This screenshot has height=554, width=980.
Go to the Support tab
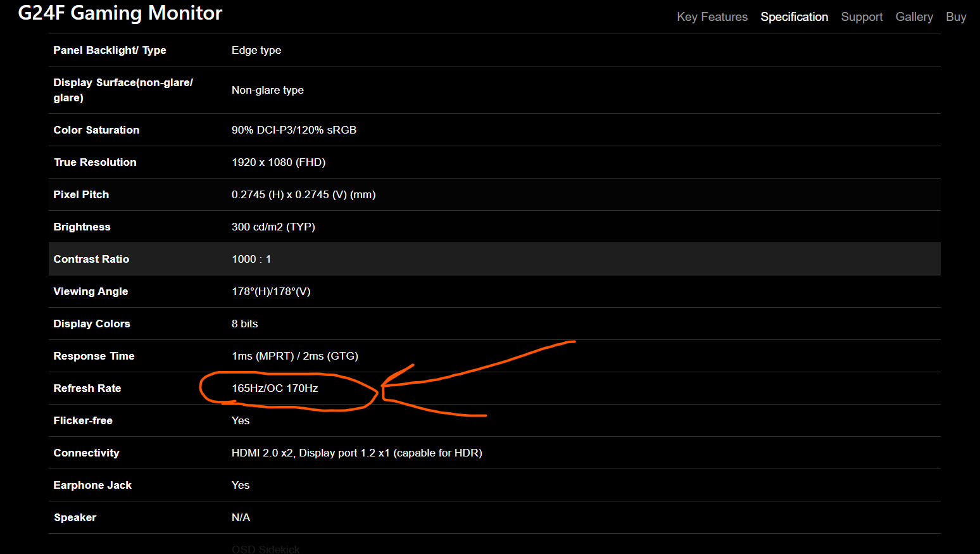862,17
